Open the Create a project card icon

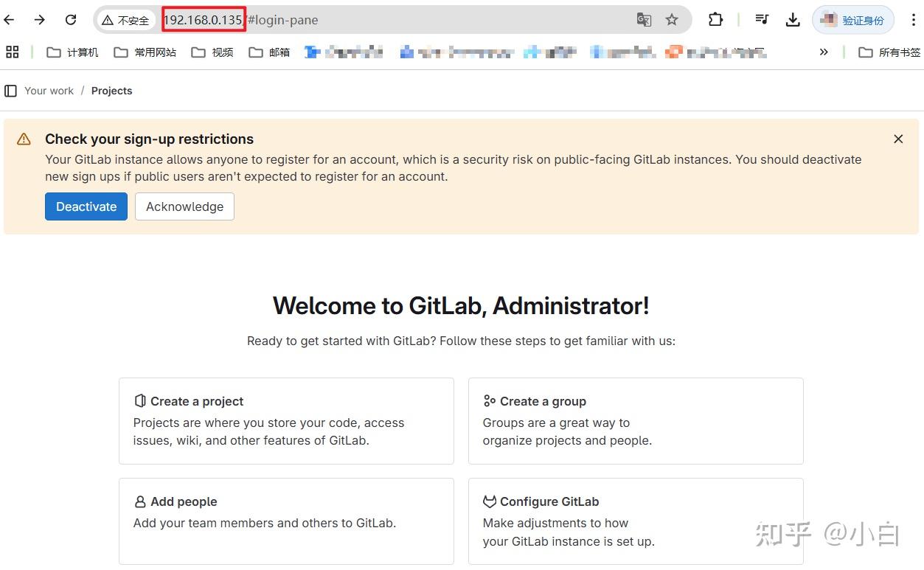140,400
